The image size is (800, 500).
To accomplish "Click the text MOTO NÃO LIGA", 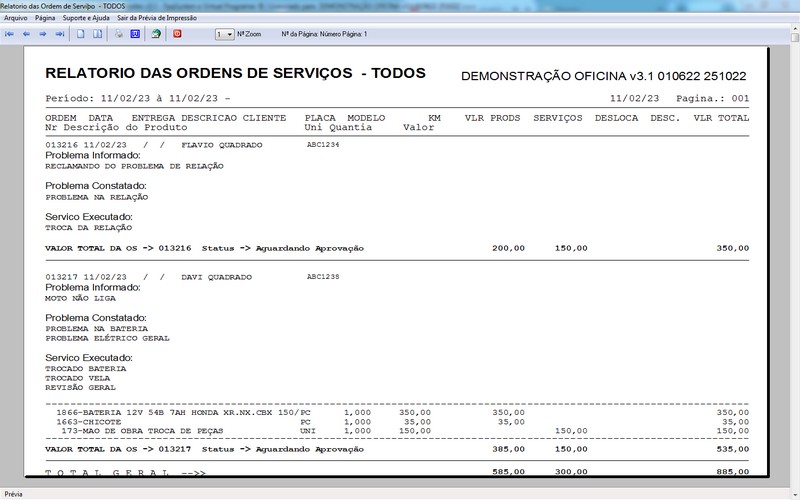I will pyautogui.click(x=80, y=298).
